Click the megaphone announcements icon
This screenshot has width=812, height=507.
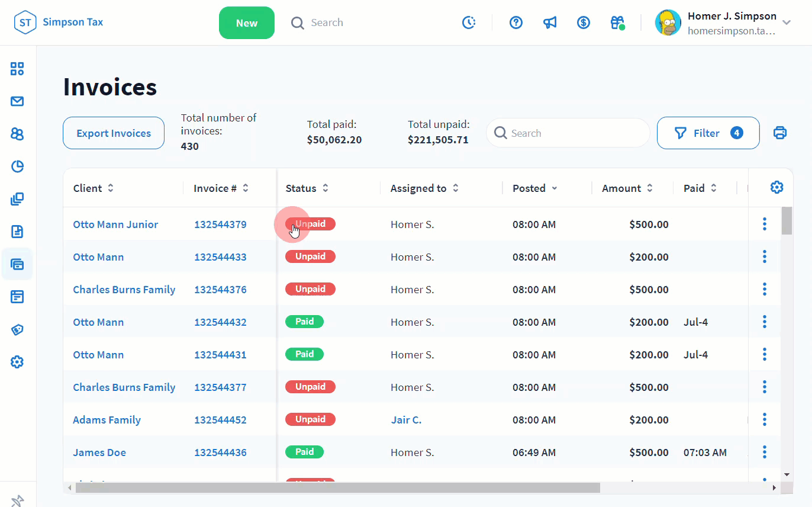pos(550,23)
